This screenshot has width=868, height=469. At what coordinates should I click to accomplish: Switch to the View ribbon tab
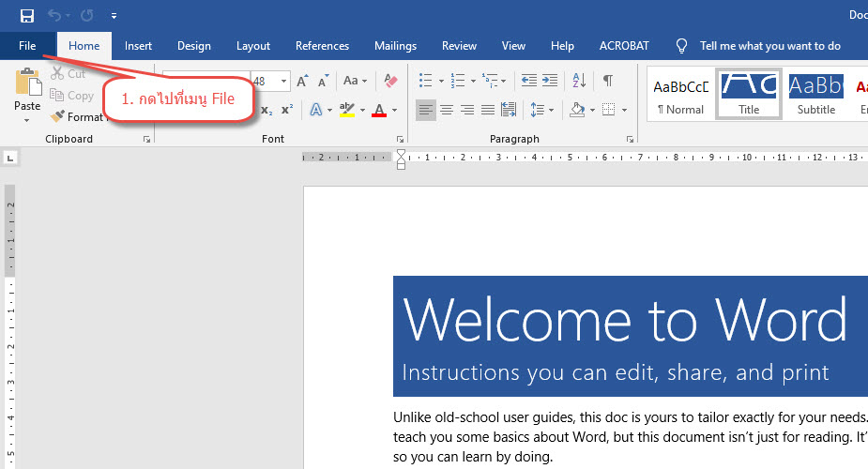click(513, 46)
